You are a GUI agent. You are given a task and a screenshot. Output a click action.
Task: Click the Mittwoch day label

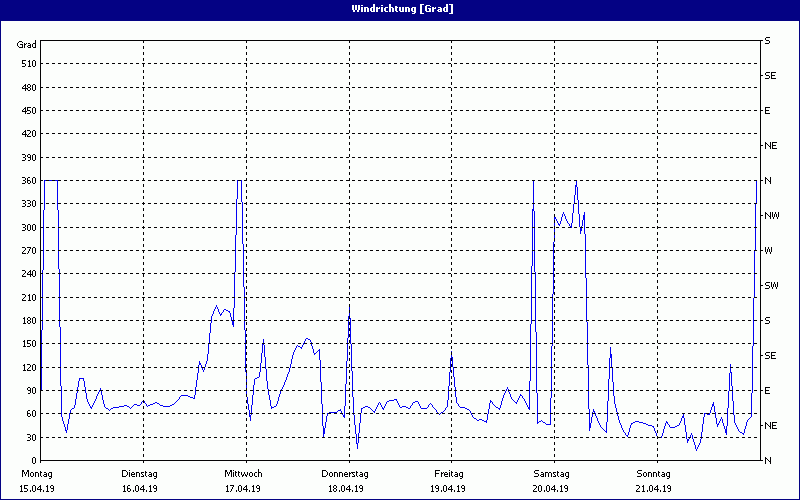coord(243,474)
